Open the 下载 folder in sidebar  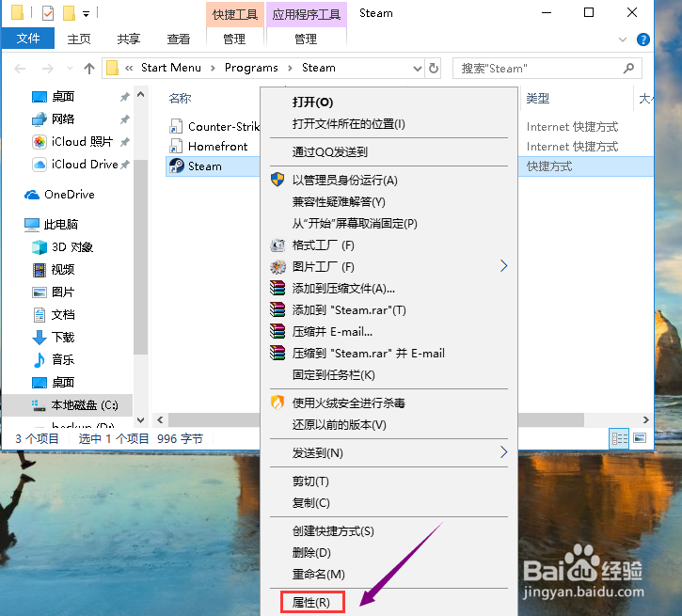coord(54,337)
